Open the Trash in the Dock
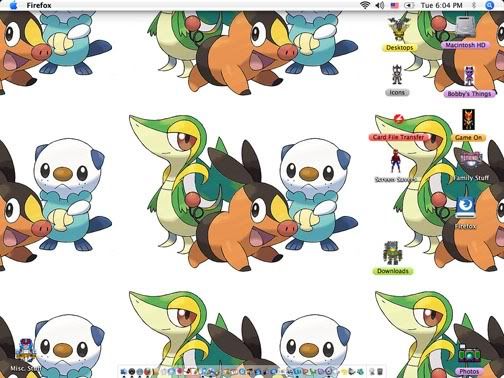This screenshot has width=504, height=378. [x=380, y=372]
